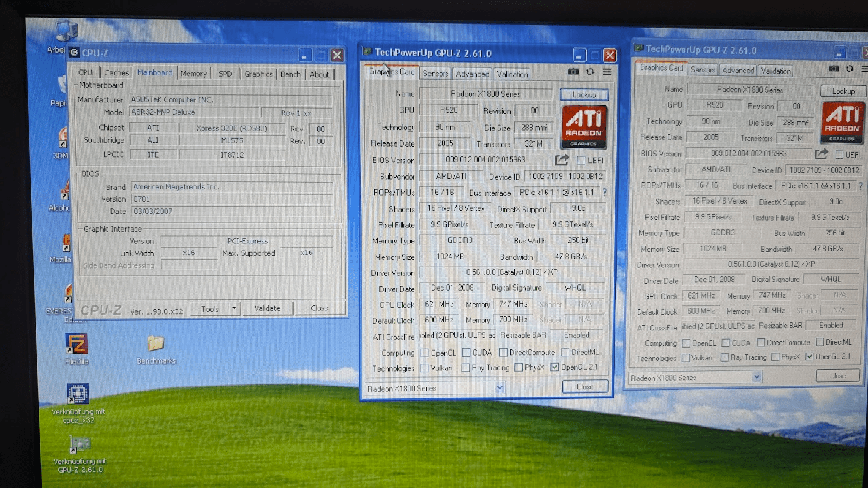This screenshot has width=868, height=488.
Task: Toggle the UEFI checkbox in middle GPU-Z window
Action: pos(581,161)
